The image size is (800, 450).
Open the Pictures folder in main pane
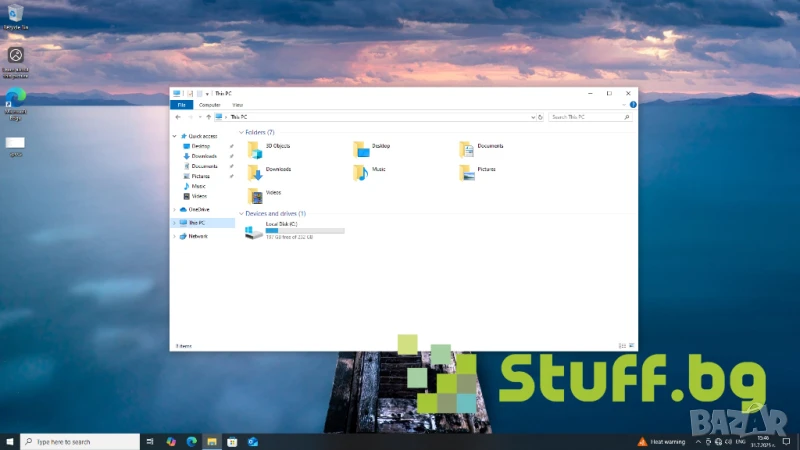click(467, 172)
